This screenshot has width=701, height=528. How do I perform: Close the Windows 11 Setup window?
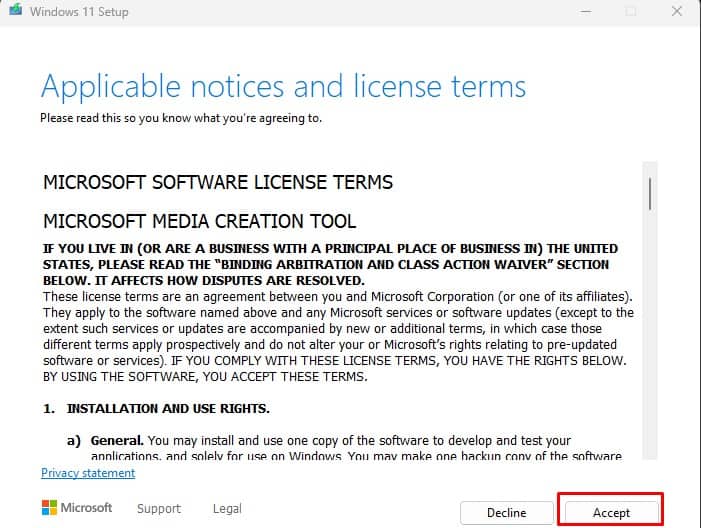(677, 11)
